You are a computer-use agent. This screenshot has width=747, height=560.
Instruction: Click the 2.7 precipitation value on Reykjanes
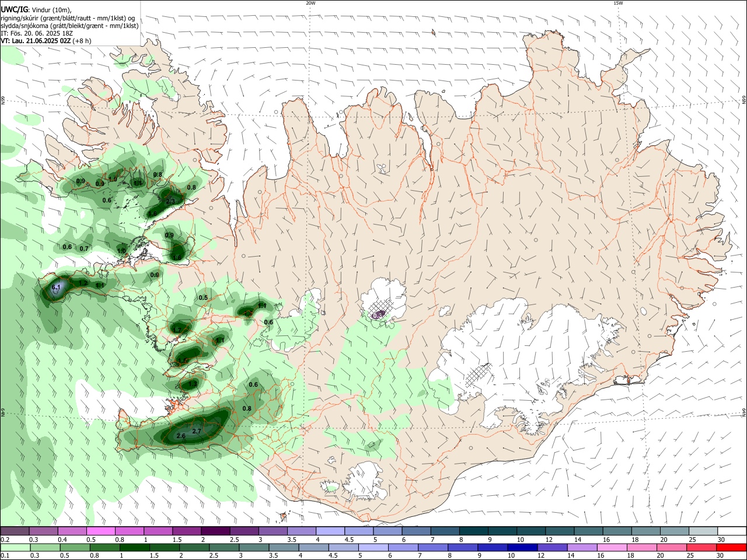point(197,431)
